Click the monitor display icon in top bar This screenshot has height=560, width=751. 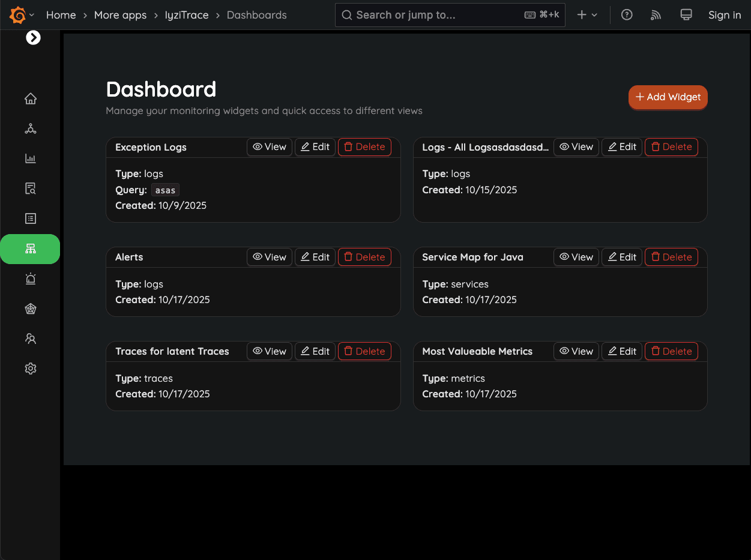[686, 14]
